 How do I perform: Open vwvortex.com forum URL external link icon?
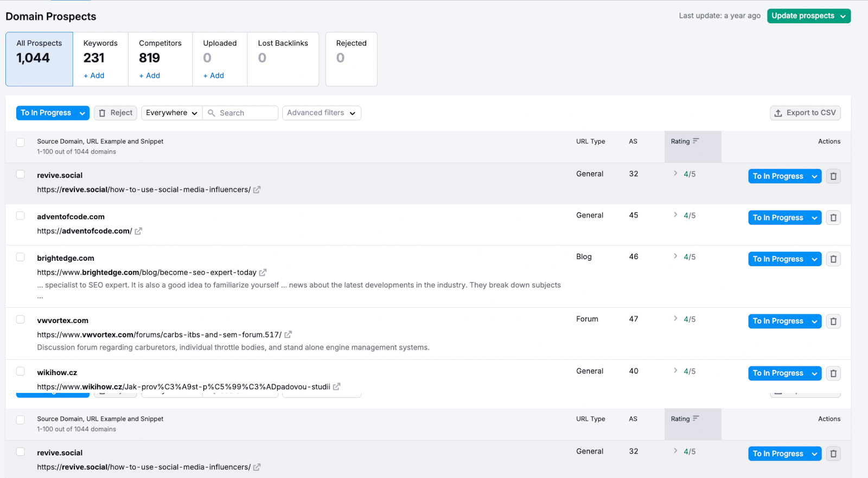[288, 335]
